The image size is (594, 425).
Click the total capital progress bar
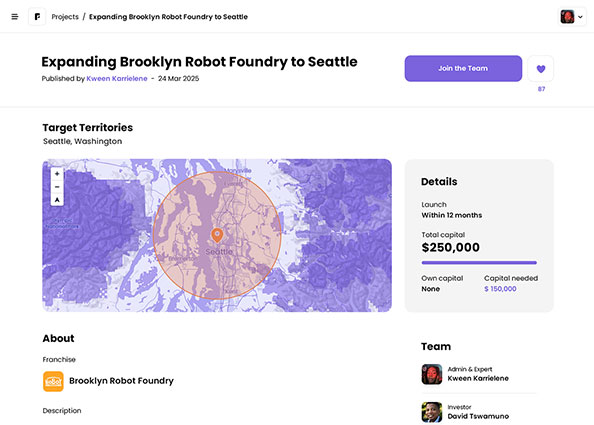479,262
